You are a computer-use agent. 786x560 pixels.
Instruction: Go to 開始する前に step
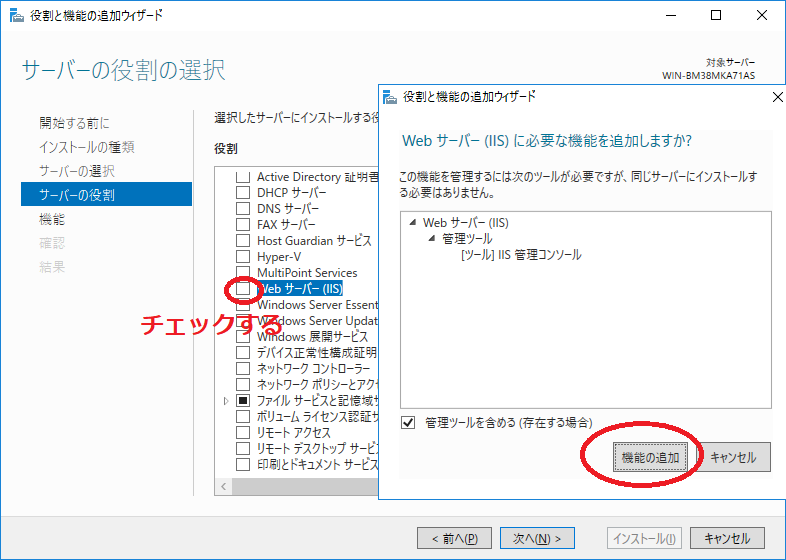point(74,123)
